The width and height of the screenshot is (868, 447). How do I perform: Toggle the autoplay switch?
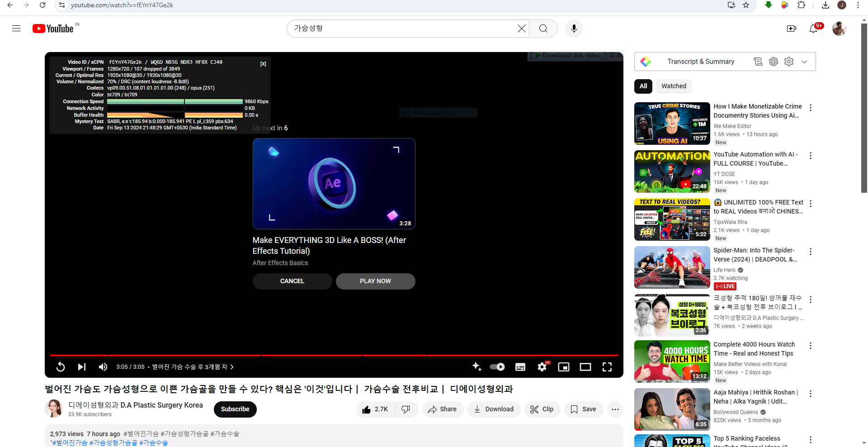[497, 367]
